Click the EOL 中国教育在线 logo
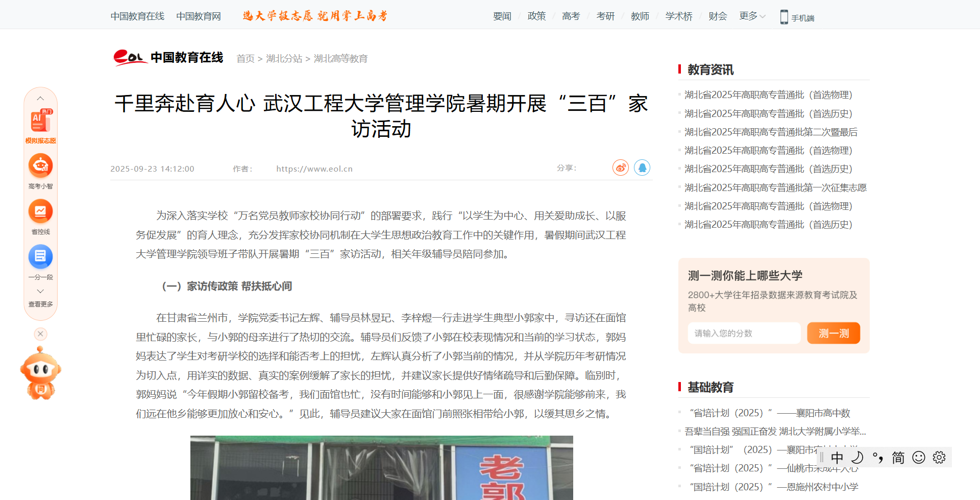 [168, 58]
